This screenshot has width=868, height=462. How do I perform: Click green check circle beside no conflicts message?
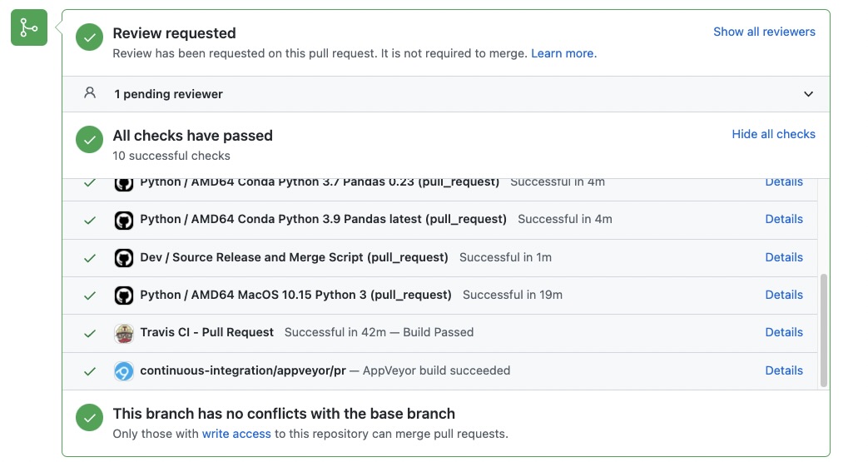click(89, 417)
